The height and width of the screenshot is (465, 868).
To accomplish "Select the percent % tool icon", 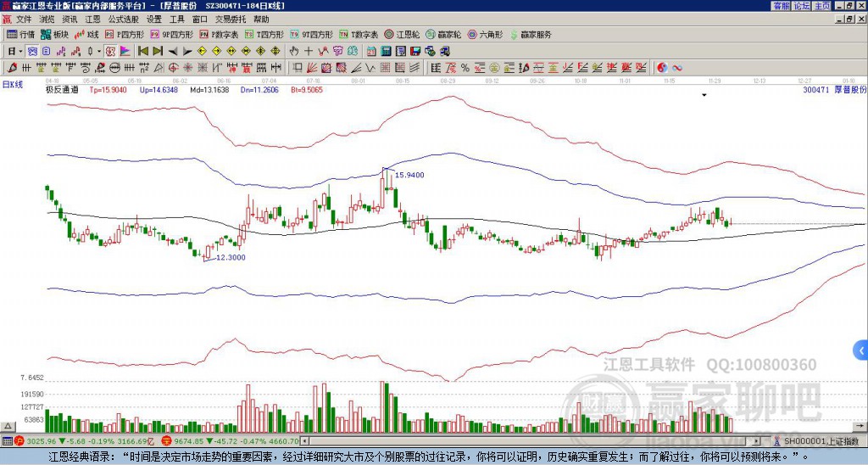I will pos(465,68).
